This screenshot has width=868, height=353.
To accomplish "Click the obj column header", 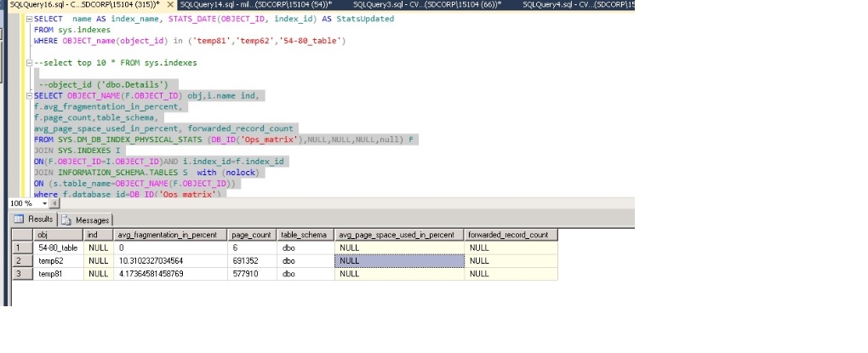I will coord(59,235).
